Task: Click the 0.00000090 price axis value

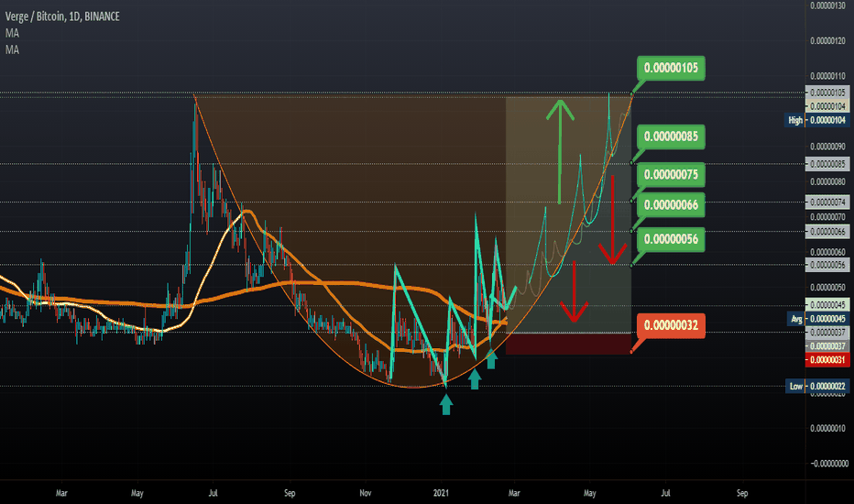Action: [827, 147]
